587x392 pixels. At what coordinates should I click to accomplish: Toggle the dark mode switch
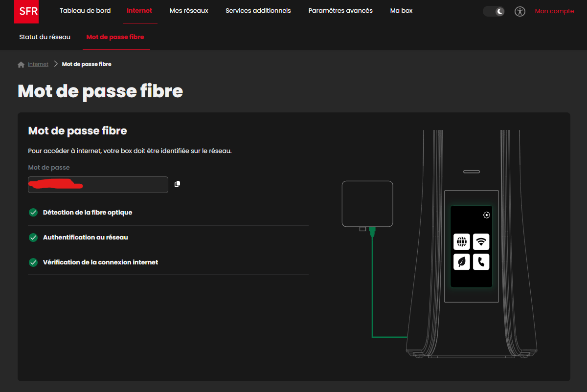click(x=494, y=11)
